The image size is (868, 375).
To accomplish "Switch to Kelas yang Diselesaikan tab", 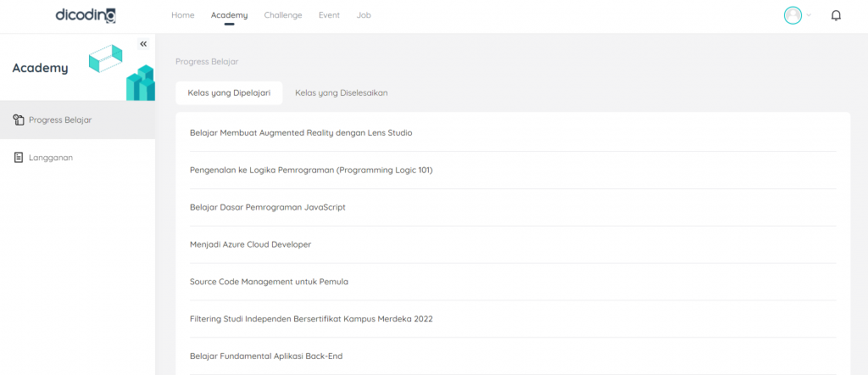I will point(341,93).
